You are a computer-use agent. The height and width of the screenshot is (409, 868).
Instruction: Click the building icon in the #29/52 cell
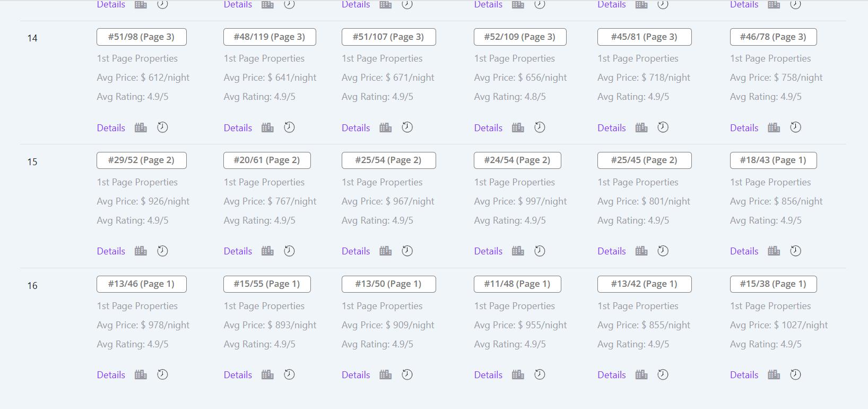[141, 251]
